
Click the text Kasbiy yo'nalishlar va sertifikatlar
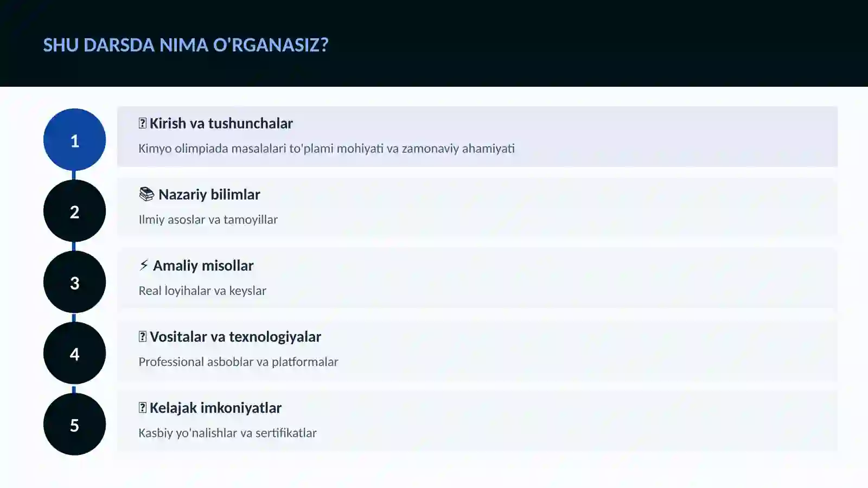(x=227, y=433)
